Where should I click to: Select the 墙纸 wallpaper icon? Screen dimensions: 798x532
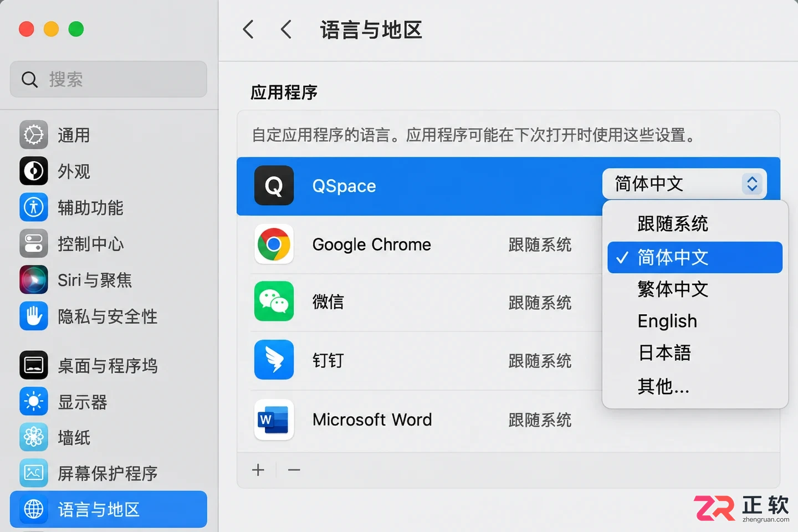(x=34, y=437)
